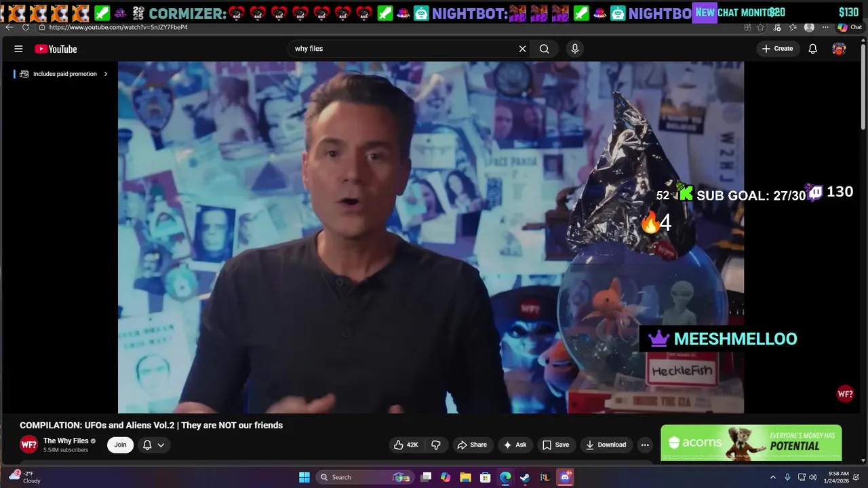This screenshot has width=868, height=488.
Task: Open more actions (three dots) under video
Action: [x=645, y=445]
